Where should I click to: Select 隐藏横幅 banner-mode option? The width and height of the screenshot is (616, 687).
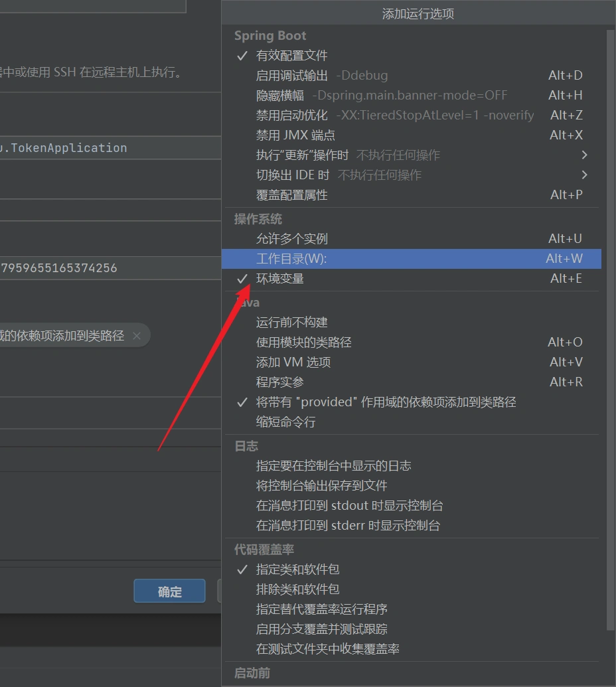[381, 96]
